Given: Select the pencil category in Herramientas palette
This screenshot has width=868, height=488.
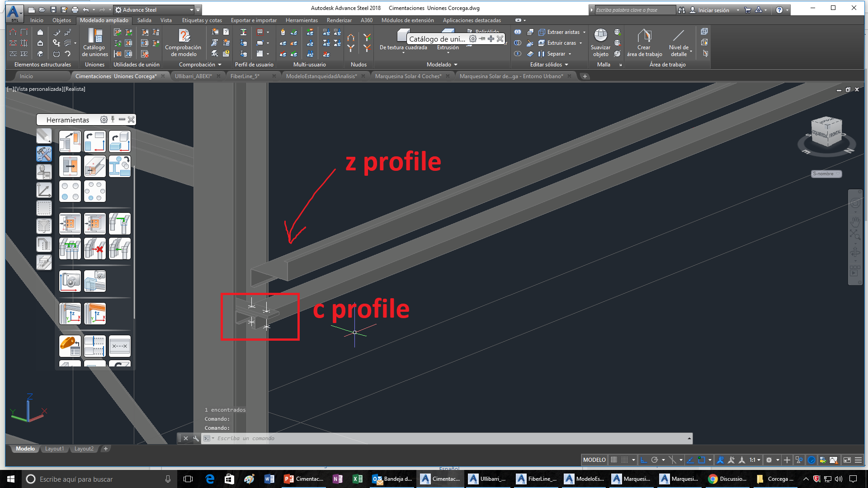Looking at the screenshot, I should click(x=44, y=136).
